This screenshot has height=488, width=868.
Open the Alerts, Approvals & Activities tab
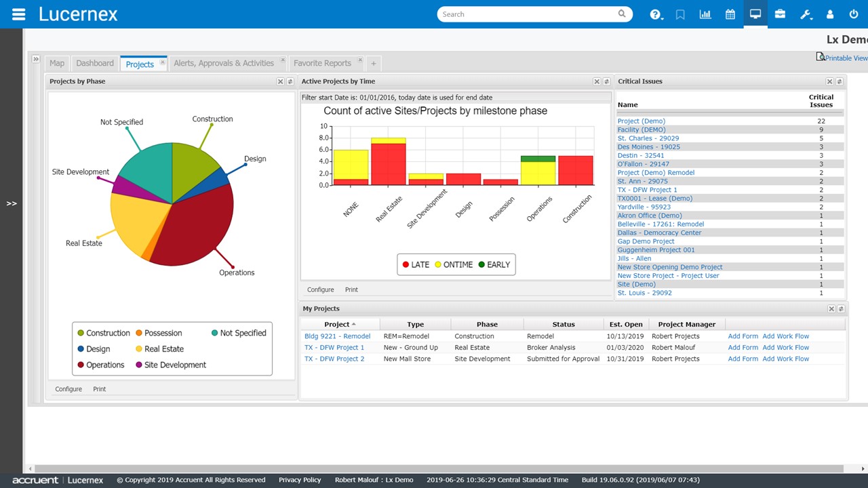(224, 63)
